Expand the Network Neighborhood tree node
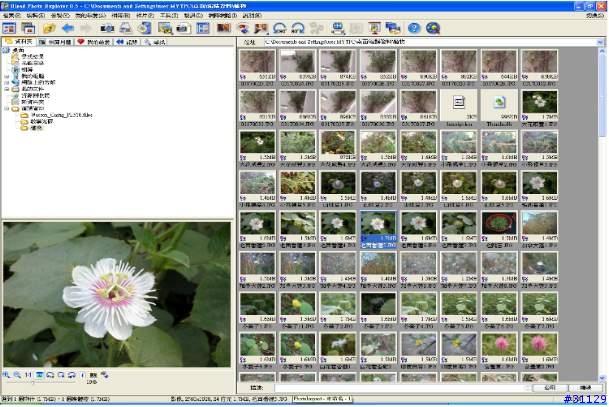This screenshot has width=609, height=407. click(x=7, y=83)
